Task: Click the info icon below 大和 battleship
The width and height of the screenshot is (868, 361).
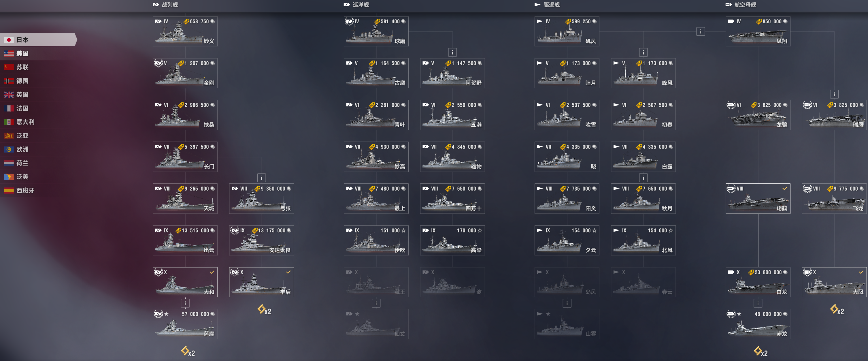Action: tap(185, 303)
